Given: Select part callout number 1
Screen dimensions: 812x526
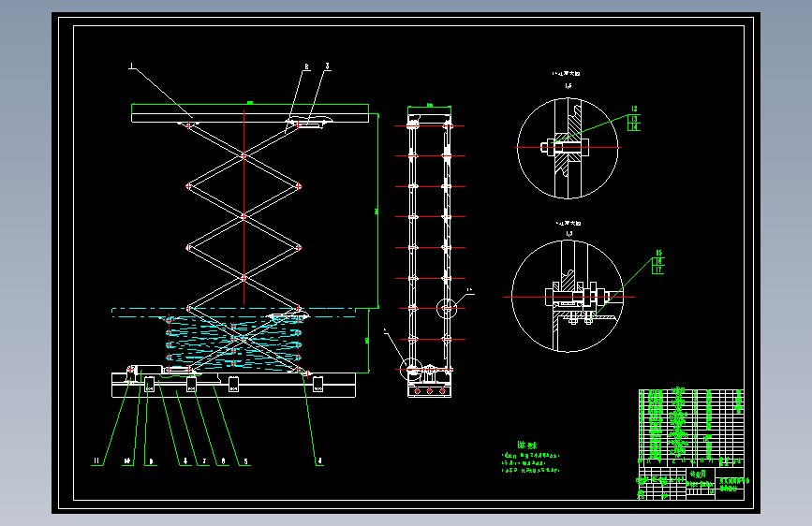Looking at the screenshot, I should point(132,66).
